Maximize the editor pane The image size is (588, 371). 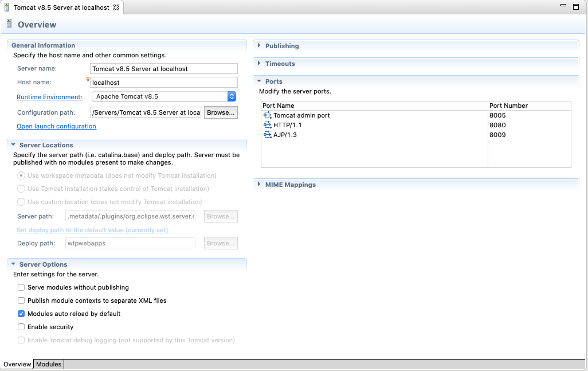tap(576, 6)
